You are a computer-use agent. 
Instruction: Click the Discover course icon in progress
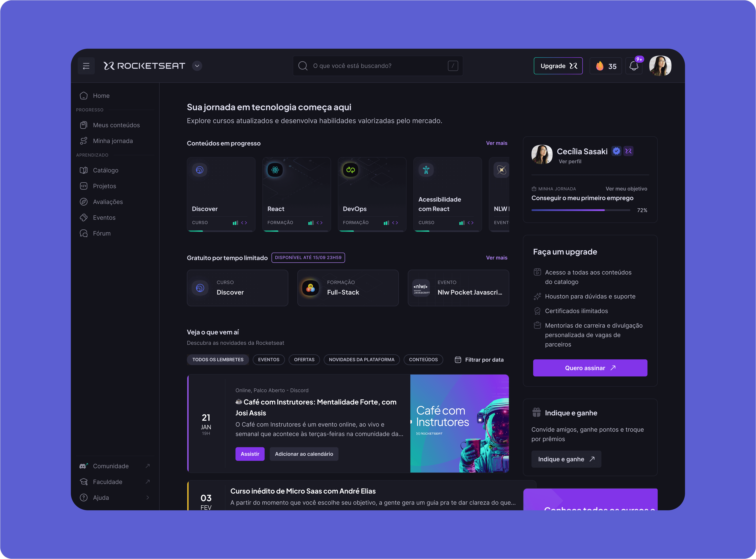pyautogui.click(x=200, y=170)
